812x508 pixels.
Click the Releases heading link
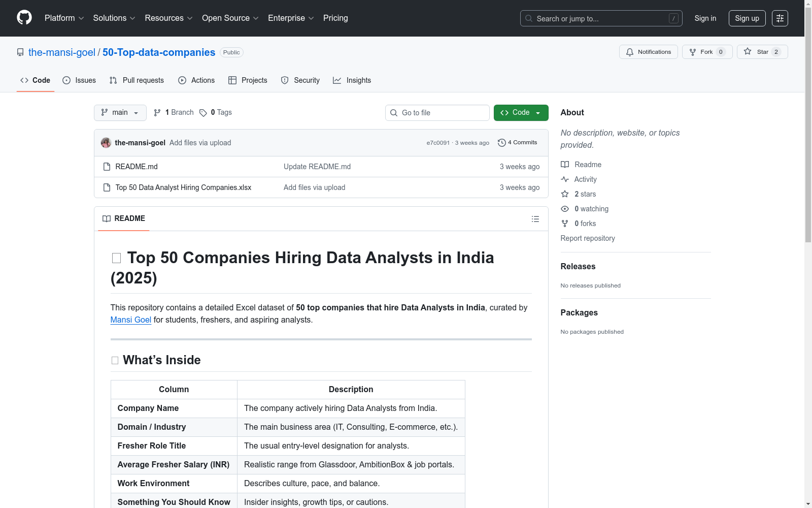[x=578, y=267]
